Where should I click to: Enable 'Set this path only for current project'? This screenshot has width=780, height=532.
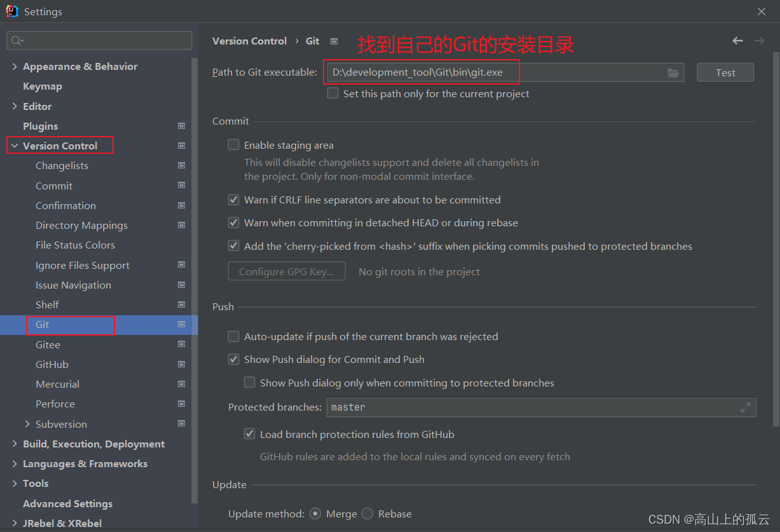pyautogui.click(x=332, y=93)
